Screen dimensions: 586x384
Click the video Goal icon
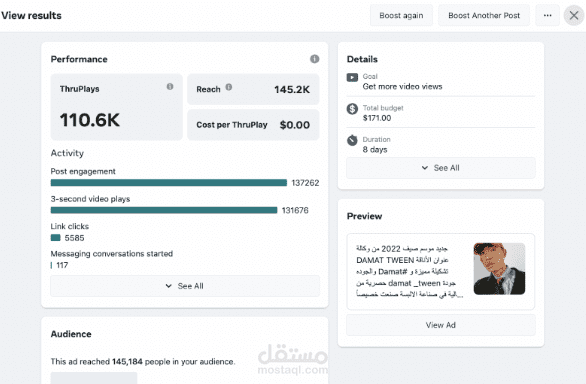[x=352, y=77]
